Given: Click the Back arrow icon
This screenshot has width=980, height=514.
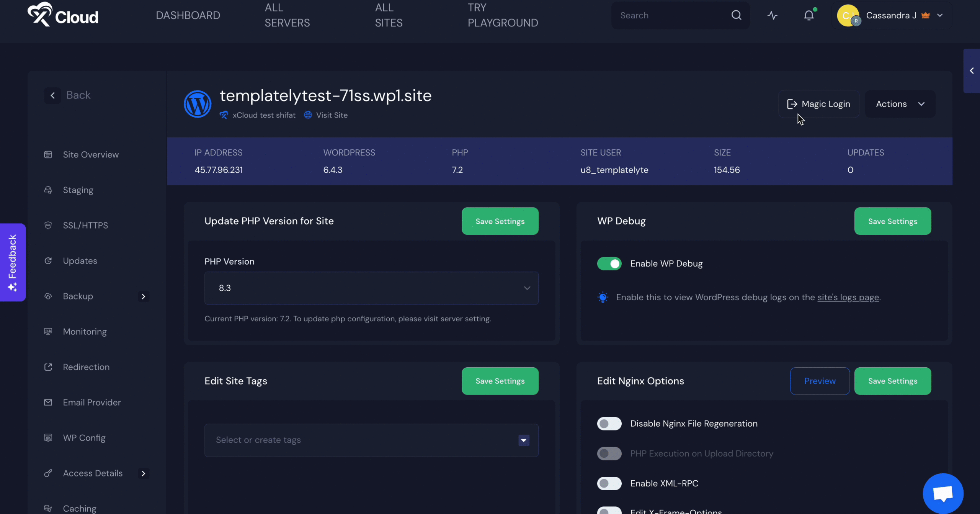Looking at the screenshot, I should coord(53,95).
